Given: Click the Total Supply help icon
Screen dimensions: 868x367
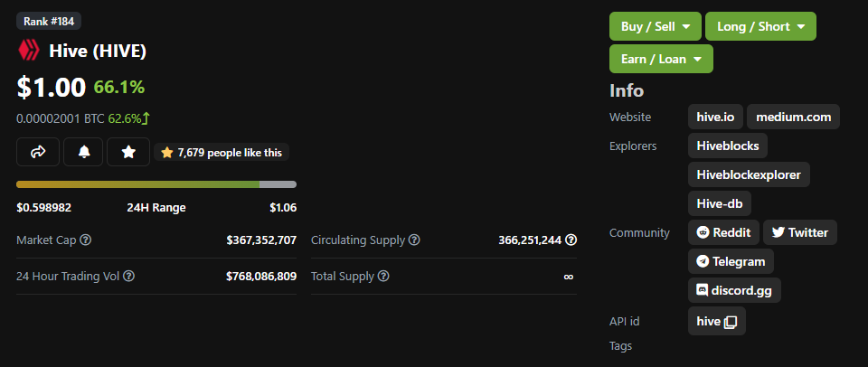Looking at the screenshot, I should [383, 276].
